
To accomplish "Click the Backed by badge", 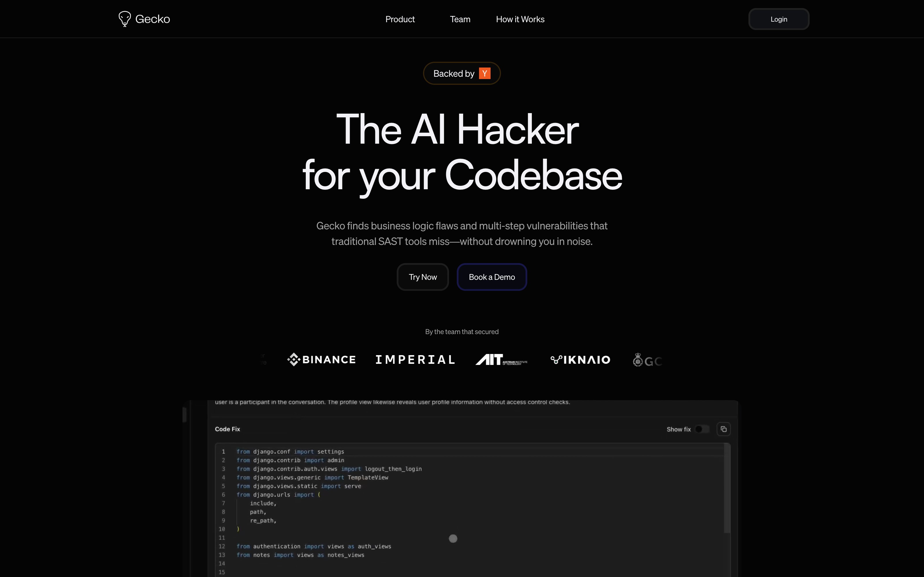I will click(454, 73).
